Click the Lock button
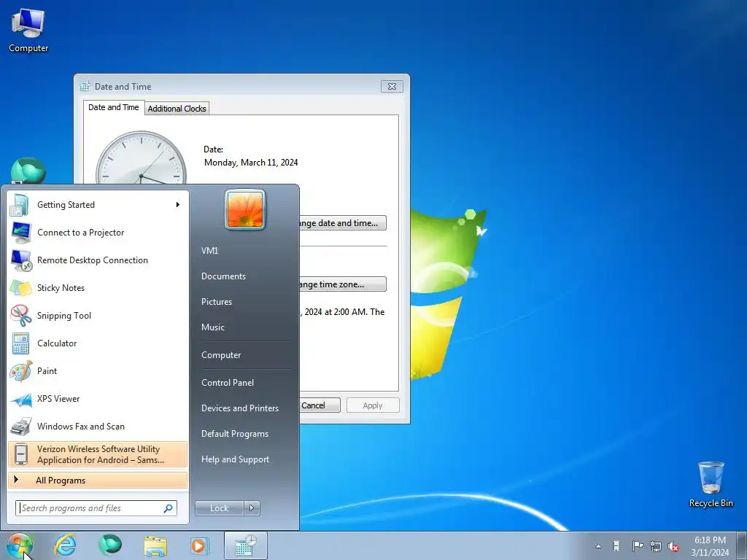This screenshot has width=747, height=560. [219, 508]
